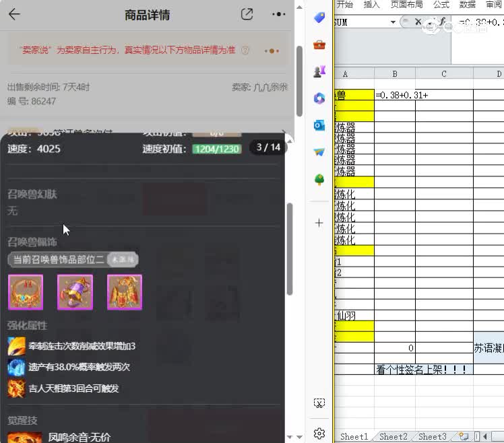
Task: Switch to Sheet1 tab
Action: coord(354,436)
